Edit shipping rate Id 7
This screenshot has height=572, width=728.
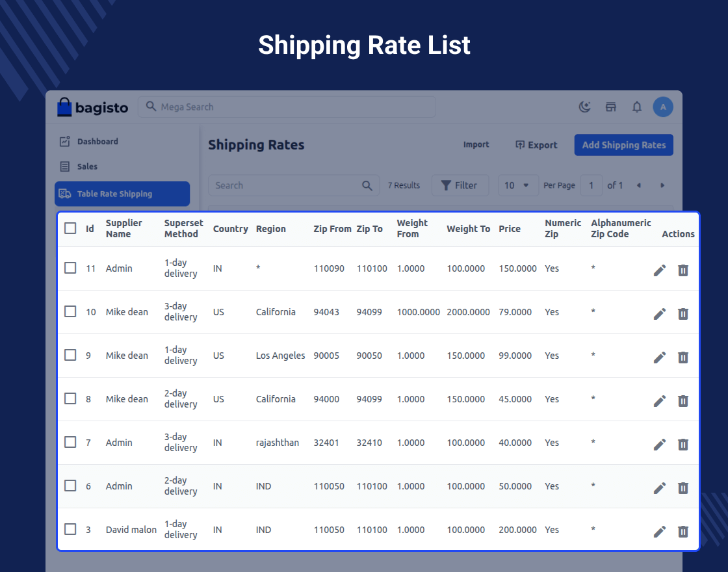pos(660,445)
